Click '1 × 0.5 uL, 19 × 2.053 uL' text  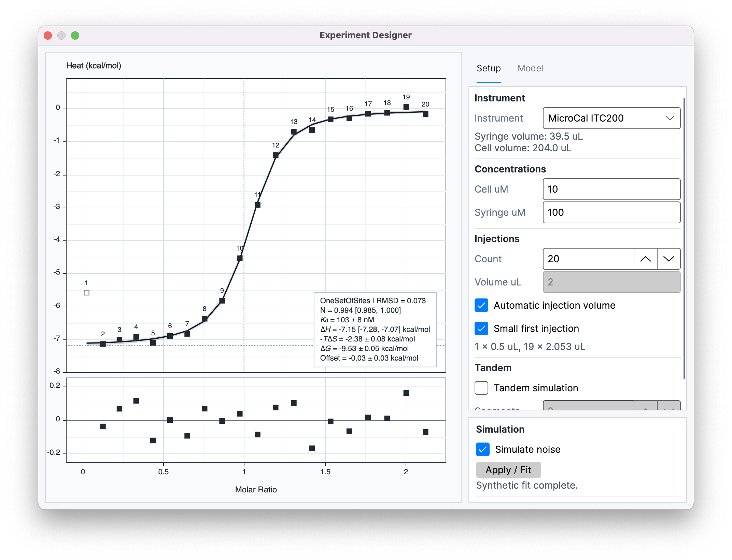[x=530, y=347]
